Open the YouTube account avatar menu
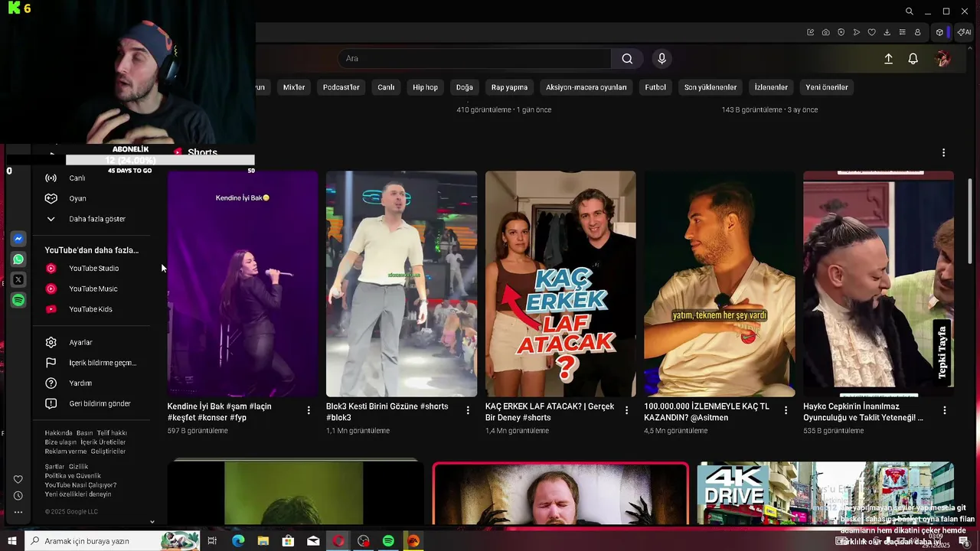The image size is (980, 551). click(943, 59)
